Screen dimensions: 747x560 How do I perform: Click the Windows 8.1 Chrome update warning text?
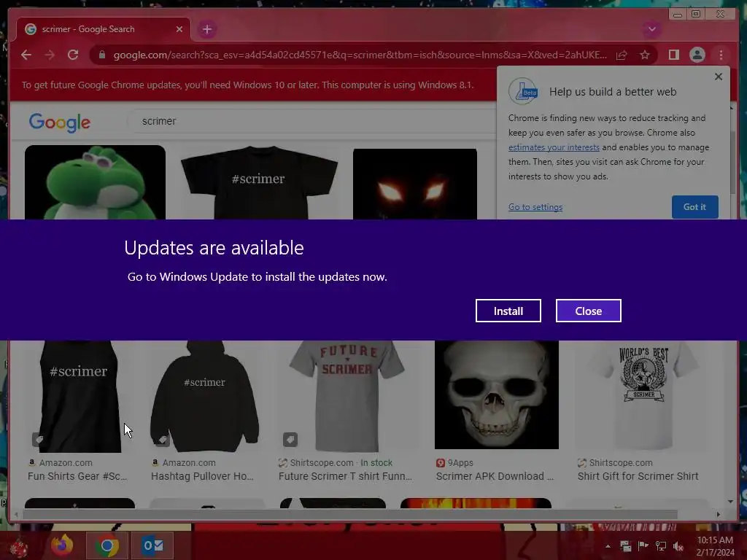(248, 85)
